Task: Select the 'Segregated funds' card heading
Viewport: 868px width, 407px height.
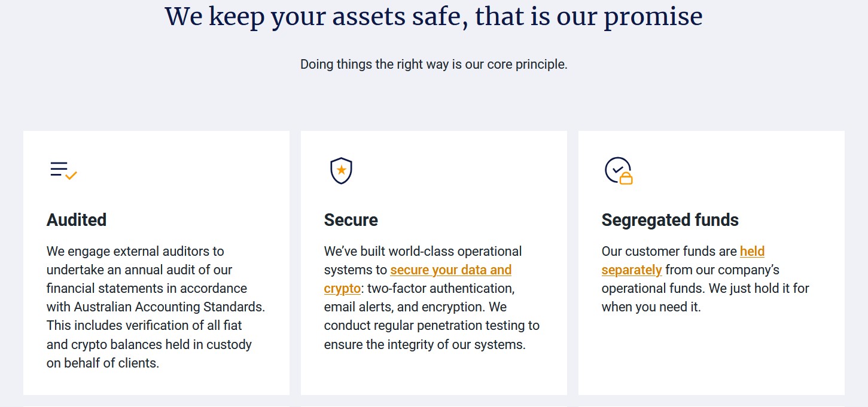Action: [x=670, y=220]
